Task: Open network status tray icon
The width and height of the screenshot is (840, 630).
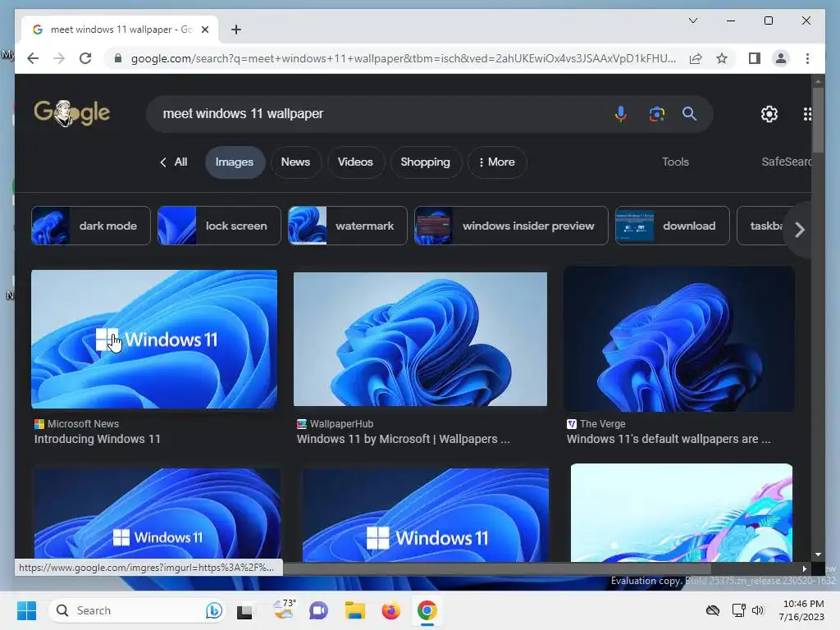Action: tap(738, 610)
